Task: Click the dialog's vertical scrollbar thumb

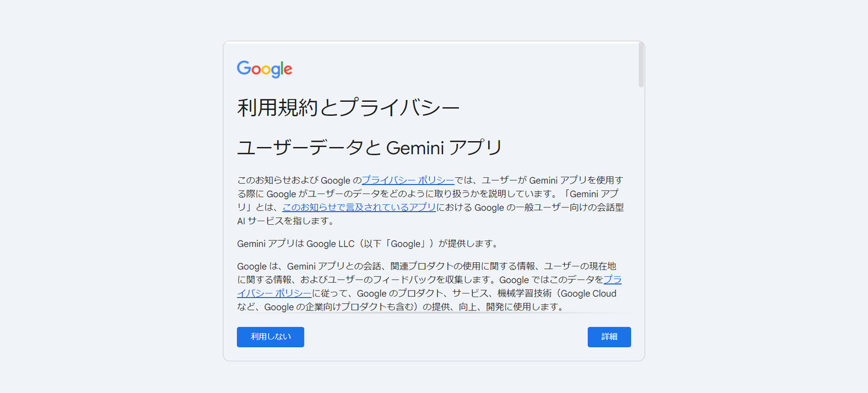Action: [x=641, y=65]
